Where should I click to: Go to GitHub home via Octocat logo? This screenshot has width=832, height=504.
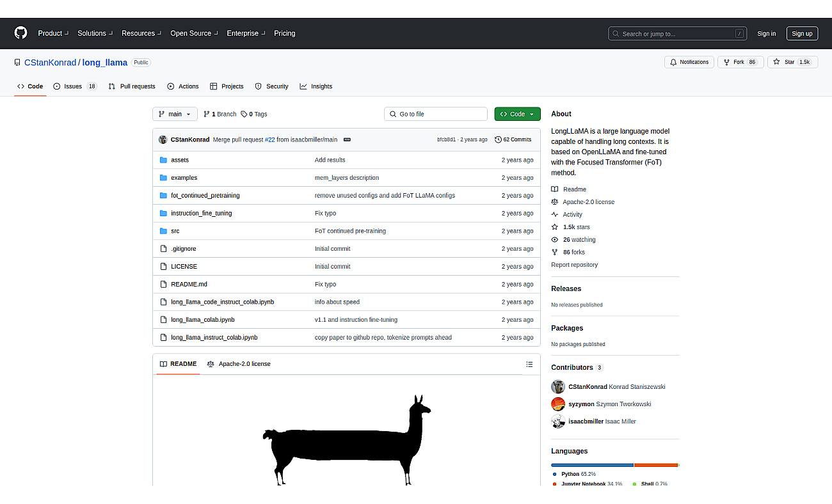tap(21, 33)
